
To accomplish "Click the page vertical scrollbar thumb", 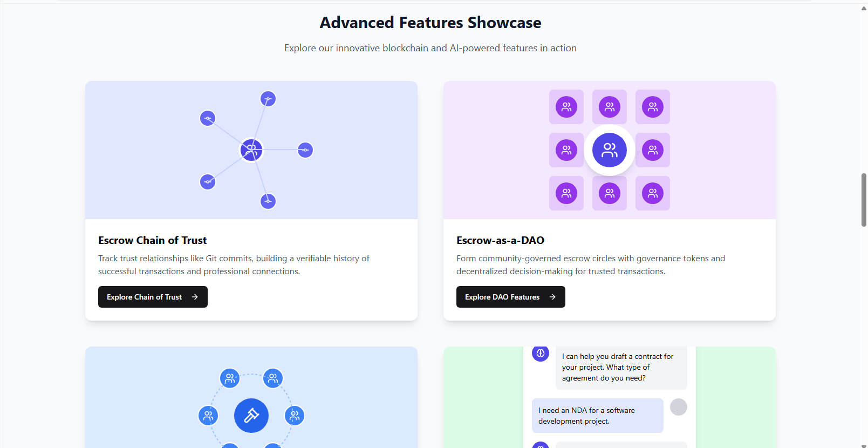I will pyautogui.click(x=864, y=200).
